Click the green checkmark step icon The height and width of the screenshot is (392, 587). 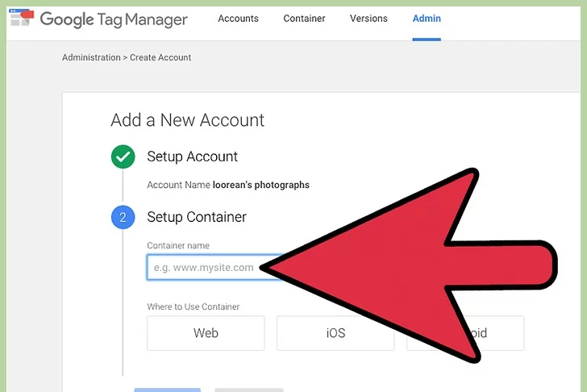coord(123,157)
